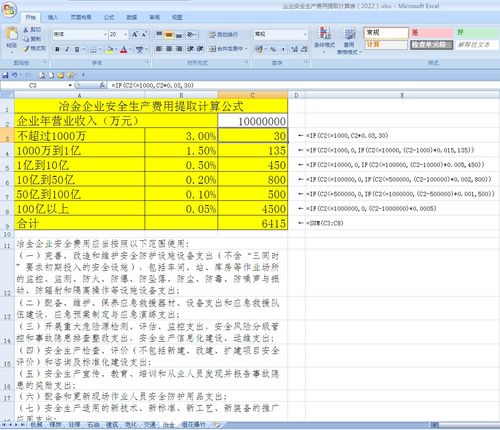Viewport: 500px width, 430px height.
Task: Click the Decrease Decimal icon
Action: coord(304,49)
